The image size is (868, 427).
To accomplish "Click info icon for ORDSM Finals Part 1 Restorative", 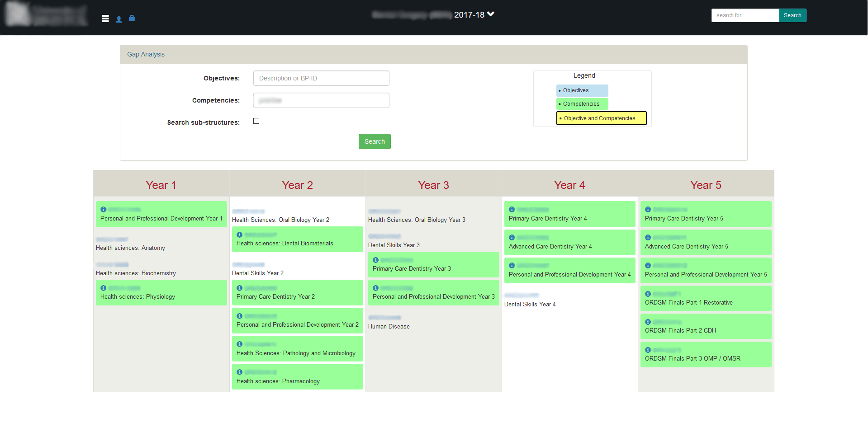I will (x=648, y=294).
